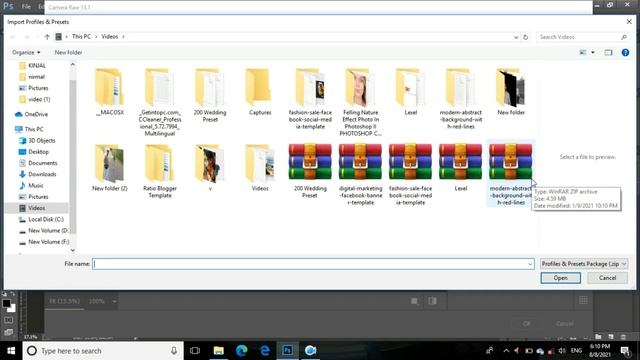Image resolution: width=640 pixels, height=360 pixels.
Task: Open the Windows Start menu
Action: [11, 351]
